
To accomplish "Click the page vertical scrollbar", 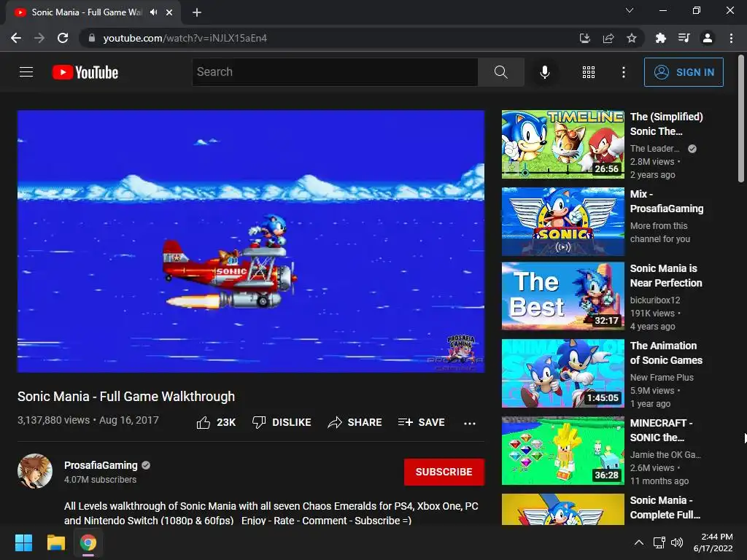I will 741,119.
